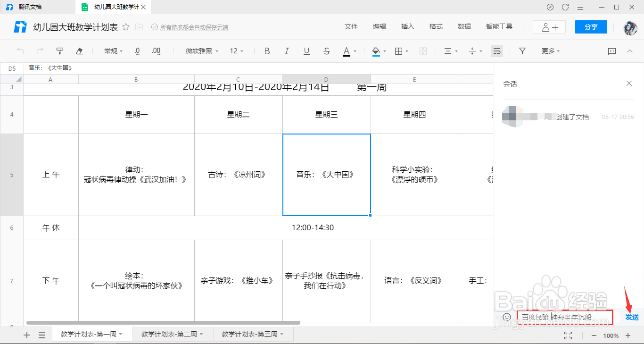This screenshot has width=644, height=344.
Task: Click the user avatar
Action: pyautogui.click(x=630, y=27)
